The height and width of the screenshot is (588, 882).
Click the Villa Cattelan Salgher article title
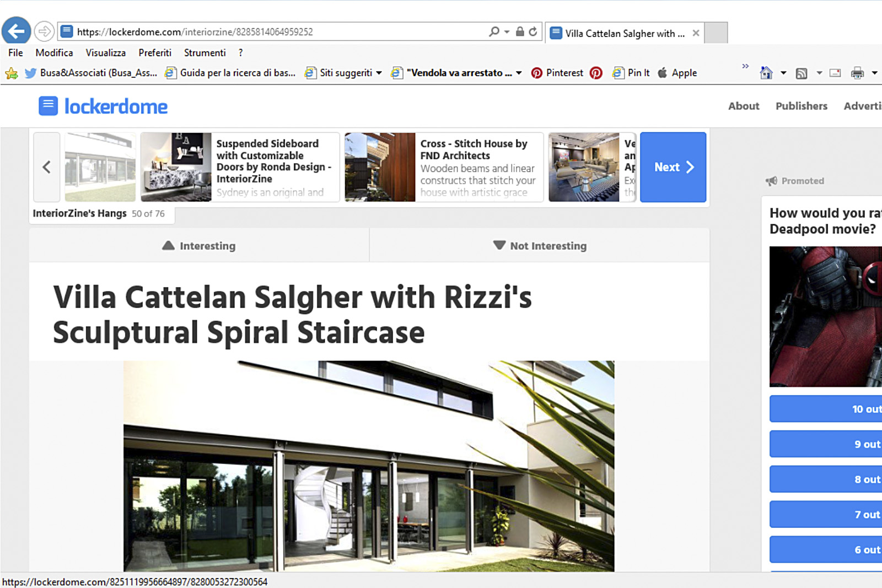(292, 315)
